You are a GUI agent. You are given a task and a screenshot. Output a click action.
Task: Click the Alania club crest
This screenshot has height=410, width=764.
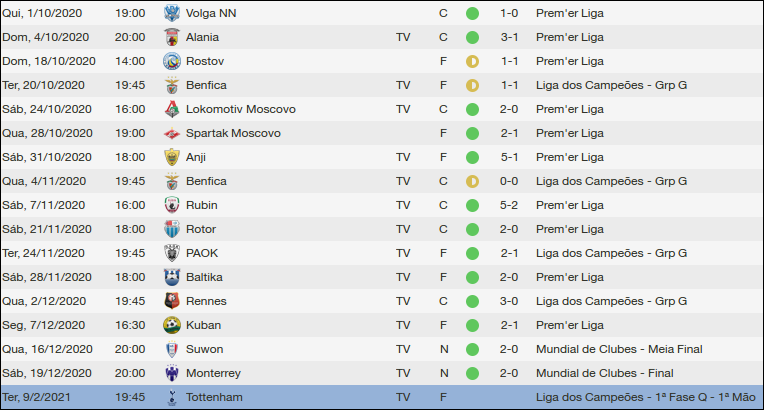172,37
